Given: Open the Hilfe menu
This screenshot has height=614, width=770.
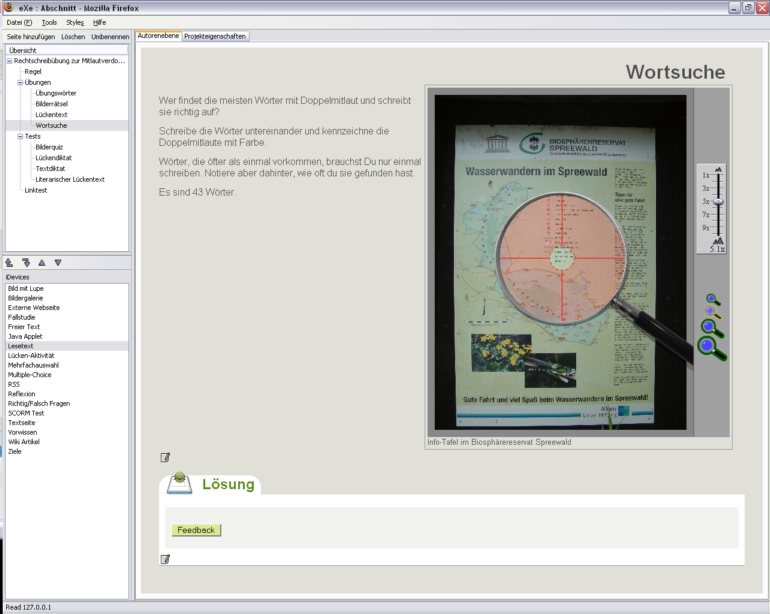Looking at the screenshot, I should (99, 23).
